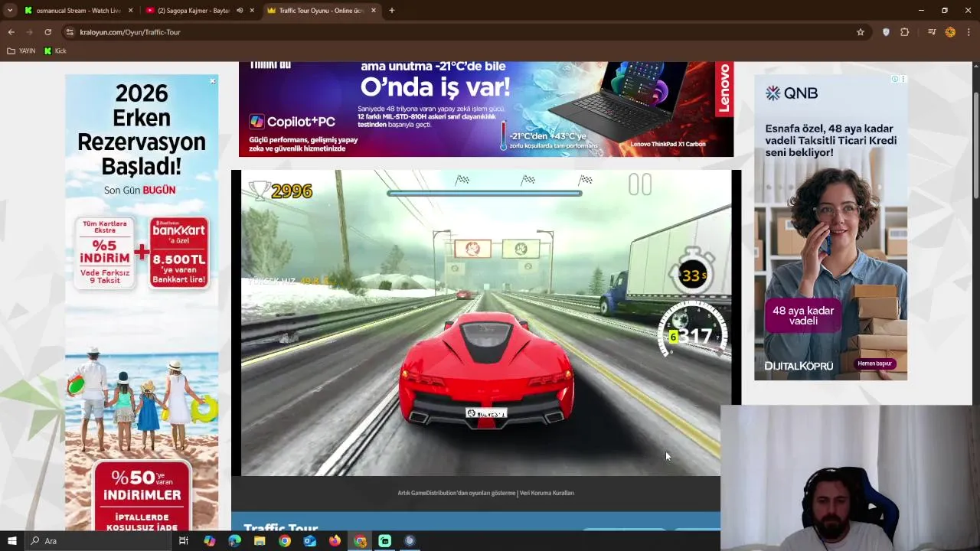Launch Copilot from taskbar
The width and height of the screenshot is (980, 551).
coord(209,541)
